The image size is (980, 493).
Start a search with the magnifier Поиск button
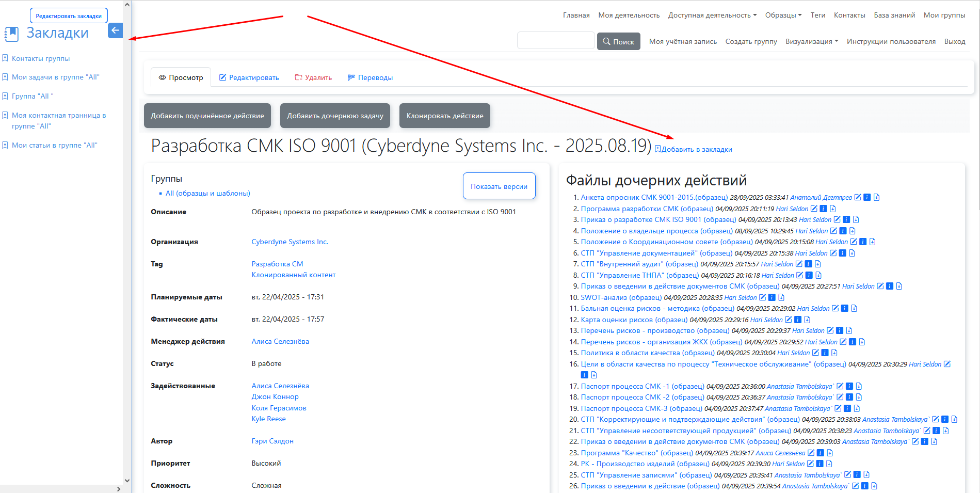click(618, 41)
